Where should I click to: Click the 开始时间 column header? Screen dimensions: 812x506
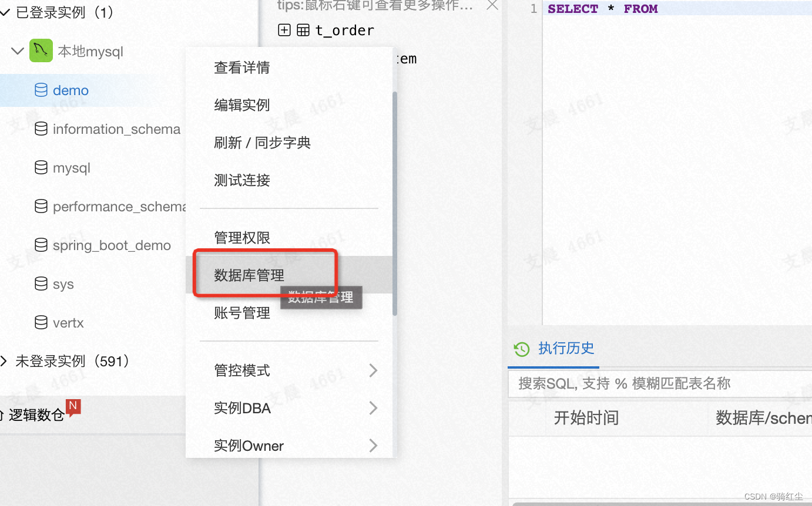point(586,418)
